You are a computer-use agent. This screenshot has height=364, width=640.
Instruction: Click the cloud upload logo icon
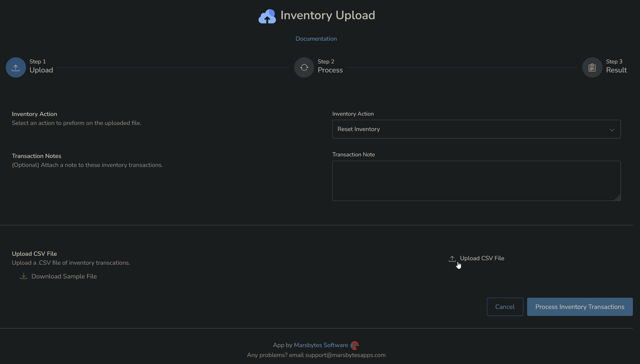coord(267,16)
